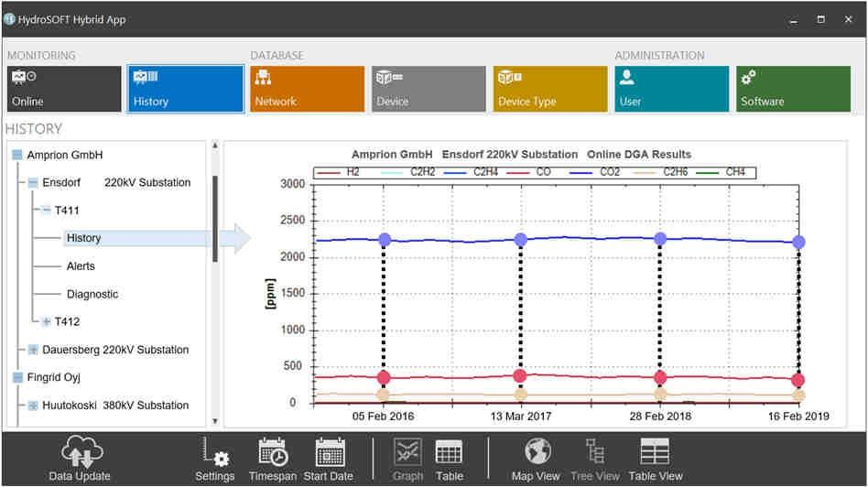Viewport: 868px width, 487px height.
Task: Click CO2 data point at 13 Mar 2017
Action: coord(520,240)
